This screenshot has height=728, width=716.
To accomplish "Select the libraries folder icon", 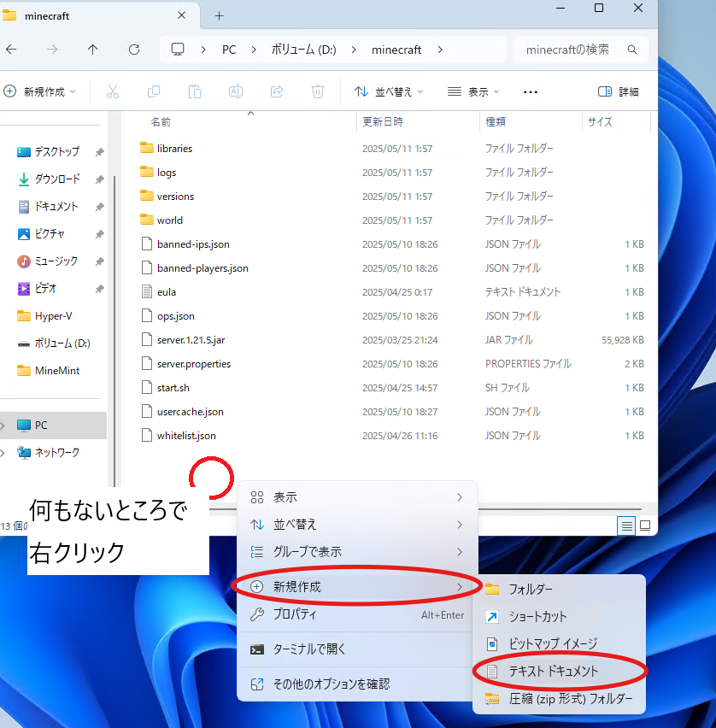I will [x=147, y=148].
